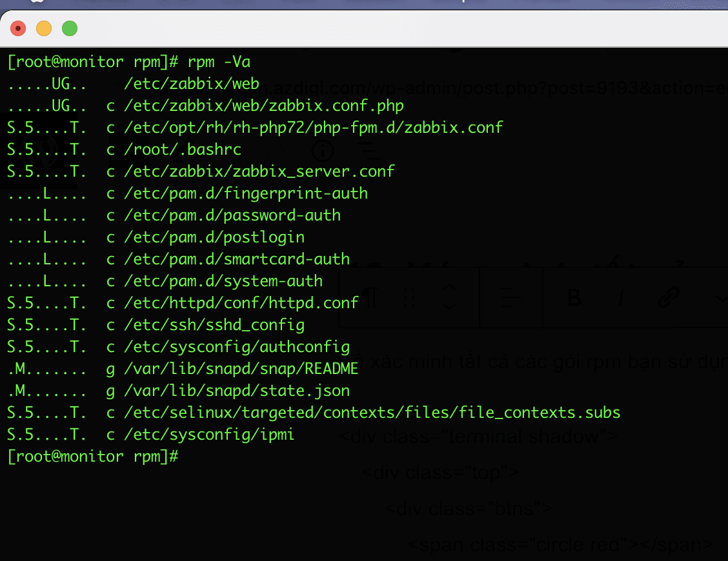
Task: Click the rpm -Va command text
Action: tap(219, 63)
